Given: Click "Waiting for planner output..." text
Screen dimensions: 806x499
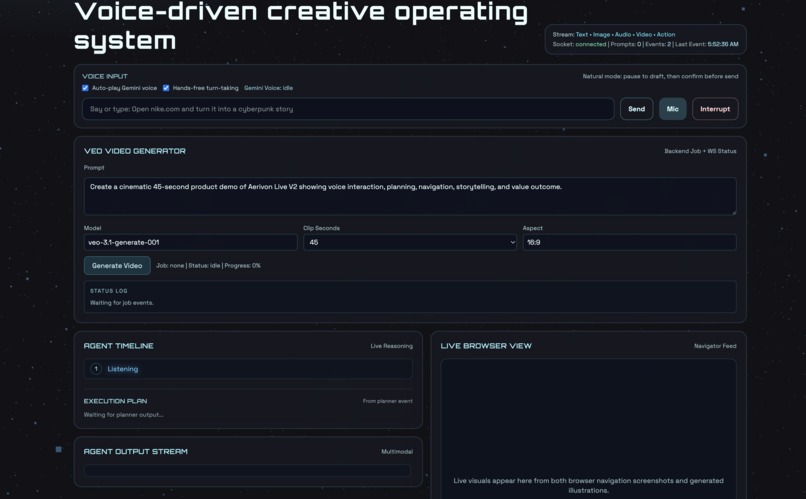Looking at the screenshot, I should [123, 415].
